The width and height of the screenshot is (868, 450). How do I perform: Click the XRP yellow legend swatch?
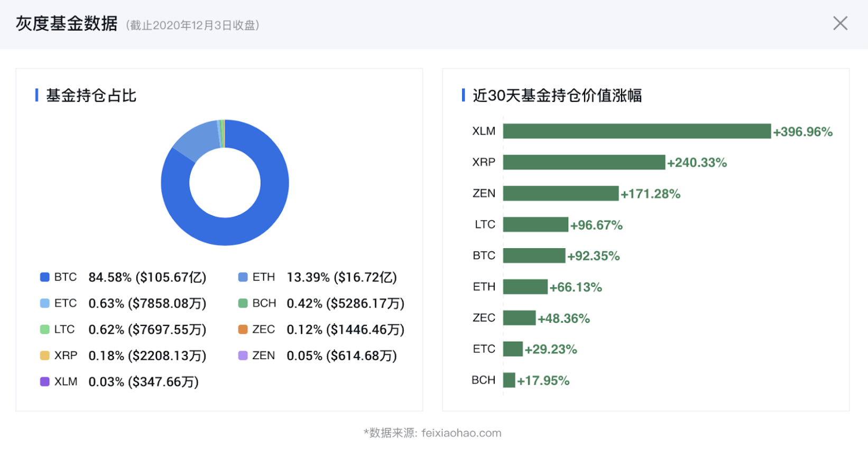pos(45,355)
